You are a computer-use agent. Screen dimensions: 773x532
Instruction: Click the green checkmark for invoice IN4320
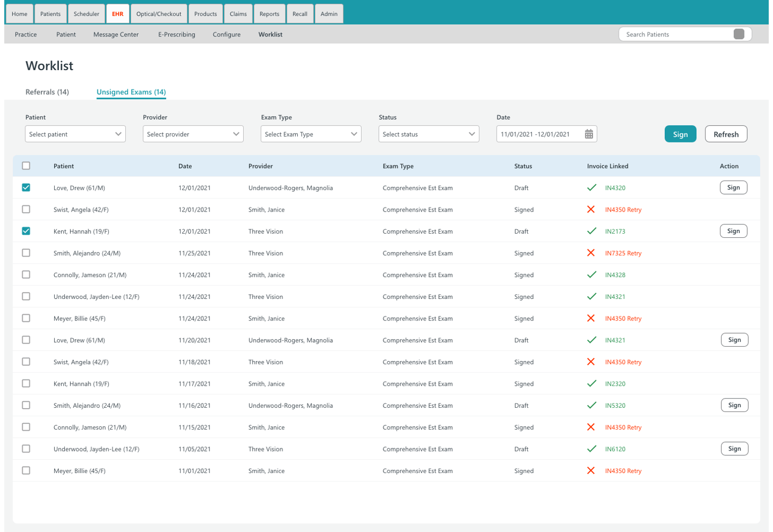point(592,188)
